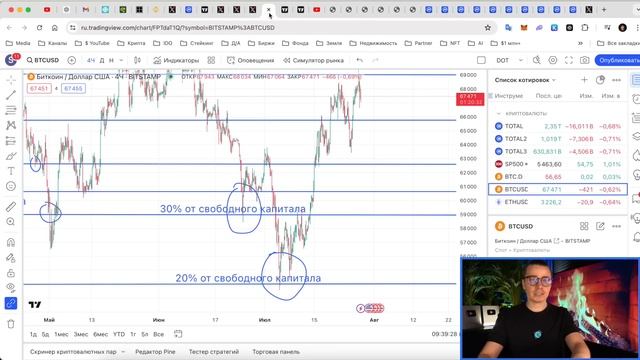
Task: Take a chart snapshot with camera icon
Action: [584, 60]
